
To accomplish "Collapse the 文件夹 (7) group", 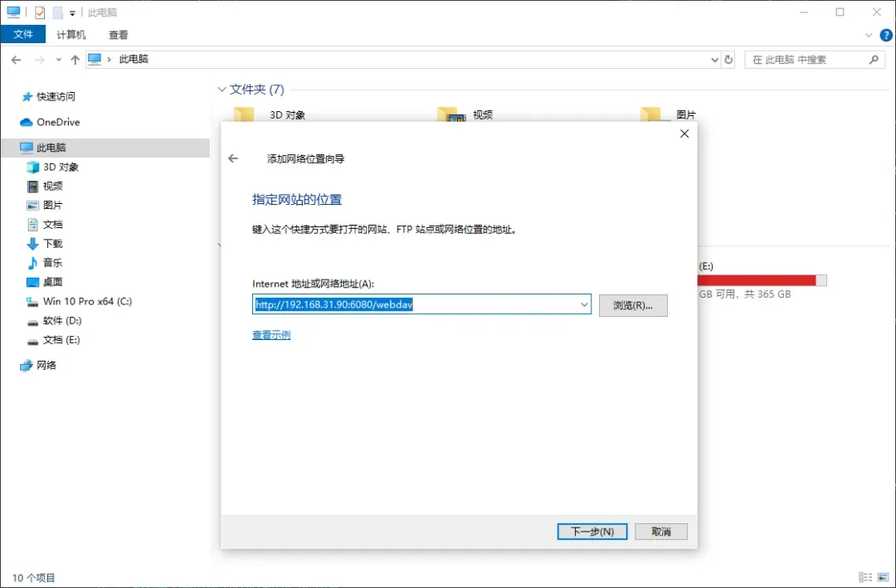I will click(x=222, y=90).
